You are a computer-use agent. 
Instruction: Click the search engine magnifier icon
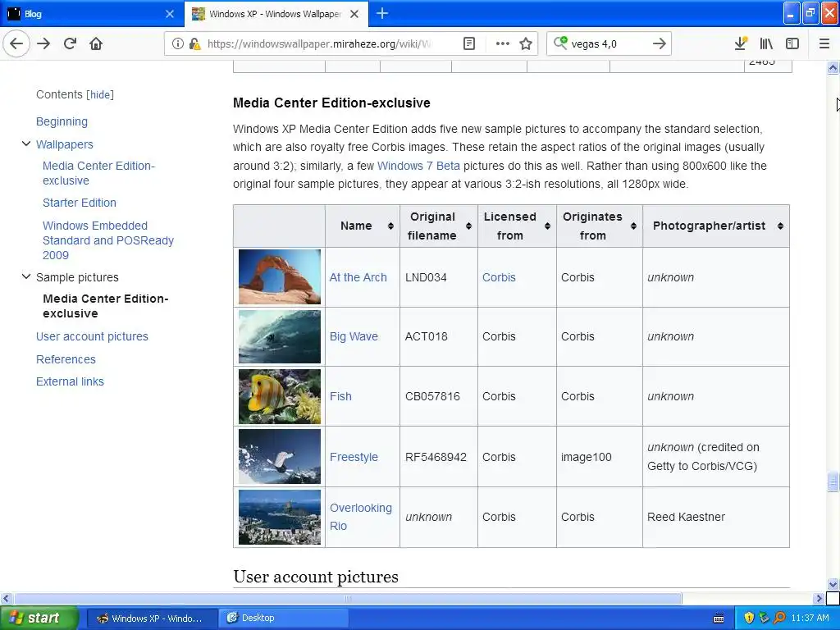[559, 43]
